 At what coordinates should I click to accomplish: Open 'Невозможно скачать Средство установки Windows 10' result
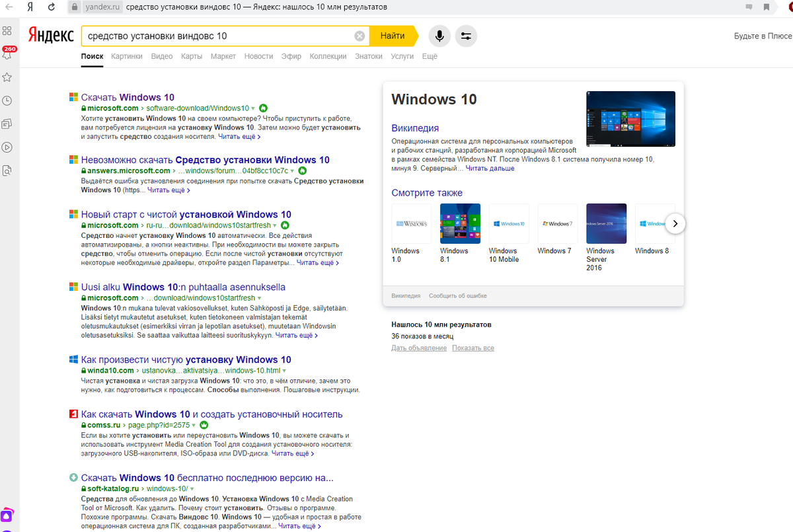[x=205, y=160]
